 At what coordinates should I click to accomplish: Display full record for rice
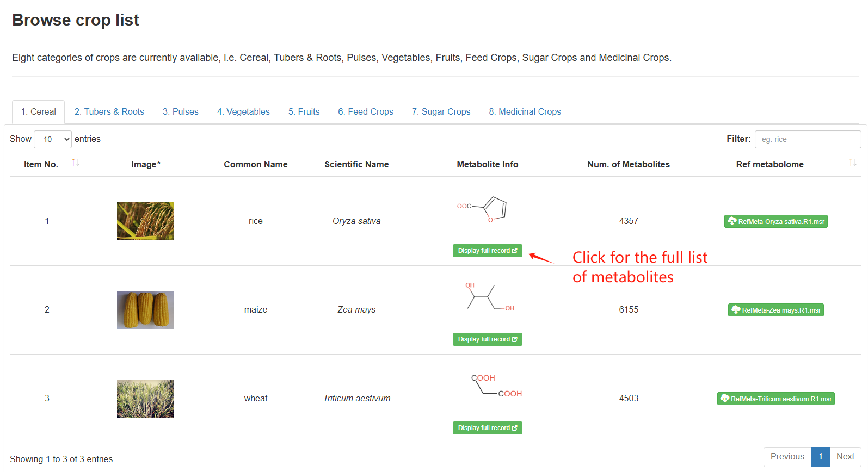pyautogui.click(x=488, y=251)
